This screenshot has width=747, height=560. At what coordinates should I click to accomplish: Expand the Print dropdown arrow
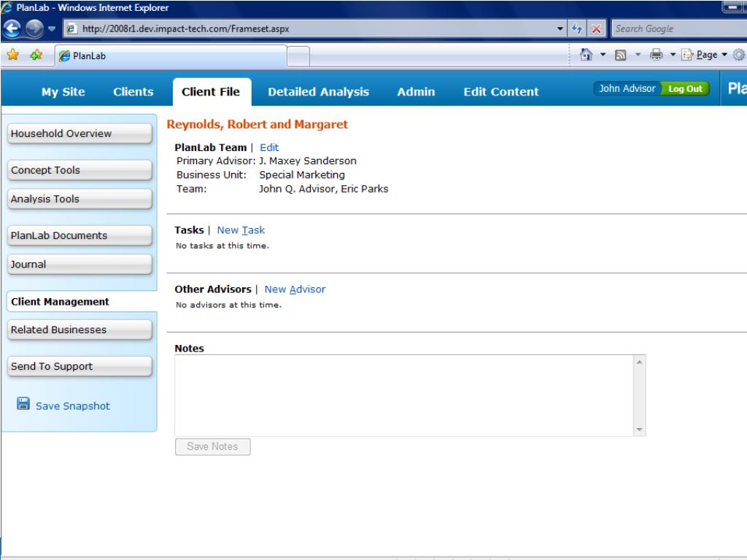[673, 55]
